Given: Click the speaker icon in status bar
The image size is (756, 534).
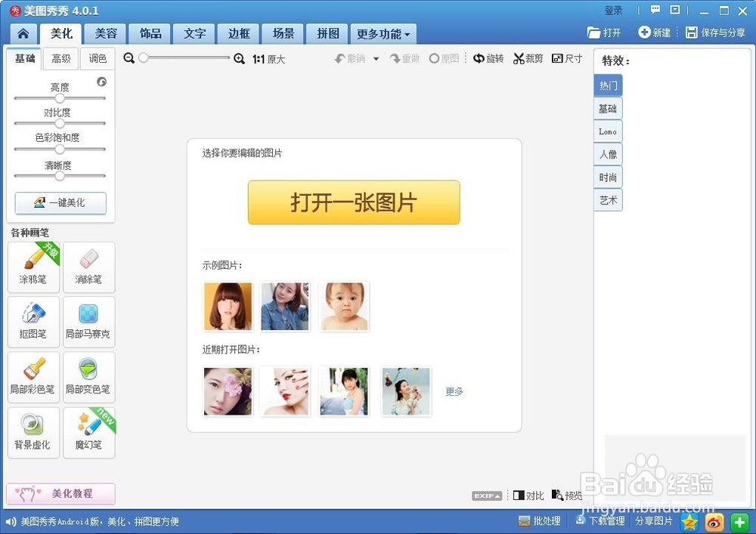Looking at the screenshot, I should click(11, 521).
